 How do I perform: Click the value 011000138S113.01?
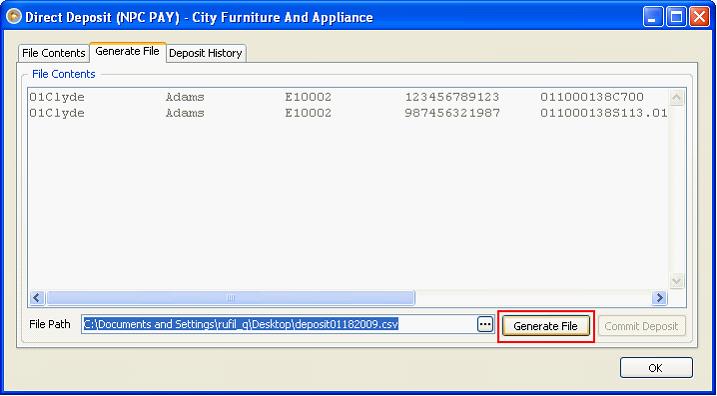[604, 113]
